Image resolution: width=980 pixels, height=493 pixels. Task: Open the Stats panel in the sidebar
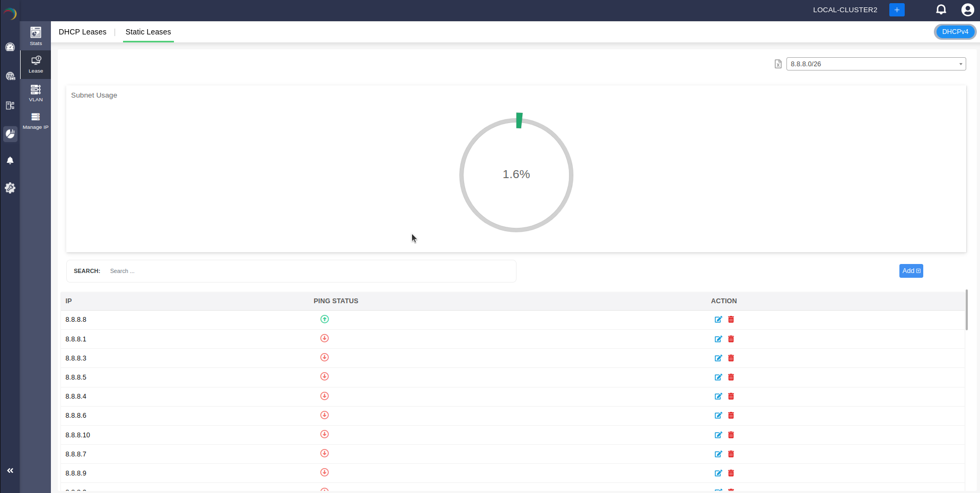pos(35,35)
